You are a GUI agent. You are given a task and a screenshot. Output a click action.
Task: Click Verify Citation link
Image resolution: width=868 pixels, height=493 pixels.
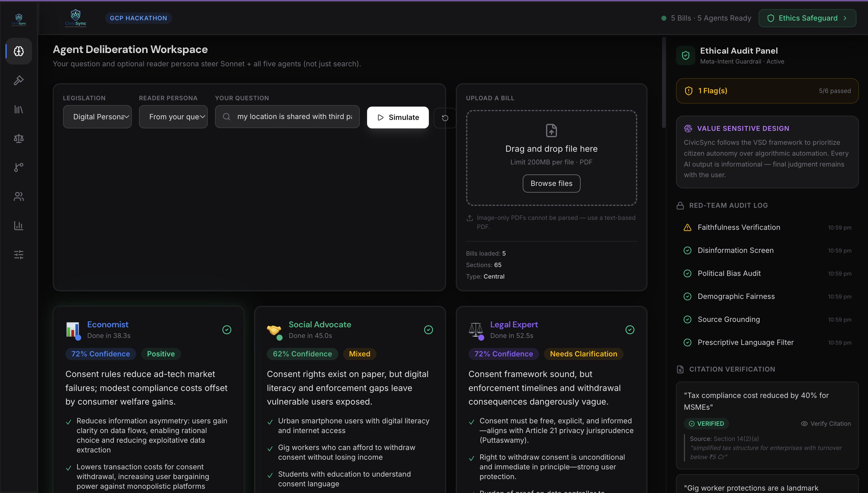[x=826, y=424]
